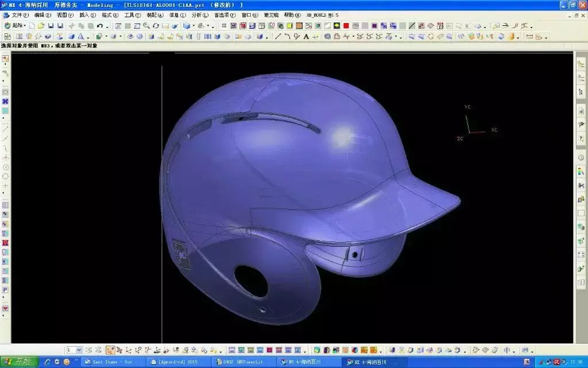Open the 分析 (Analysis) menu
The image size is (588, 368).
click(x=200, y=15)
